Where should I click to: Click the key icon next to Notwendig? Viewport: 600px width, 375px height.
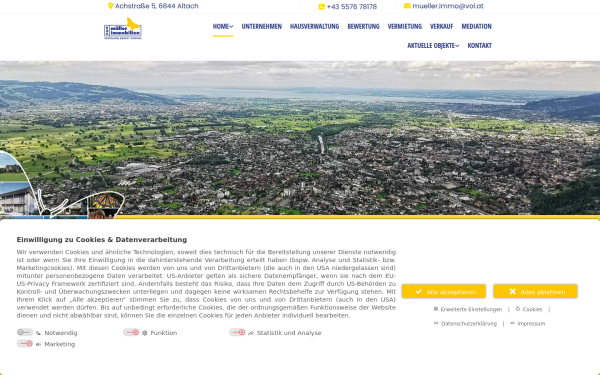(x=38, y=333)
